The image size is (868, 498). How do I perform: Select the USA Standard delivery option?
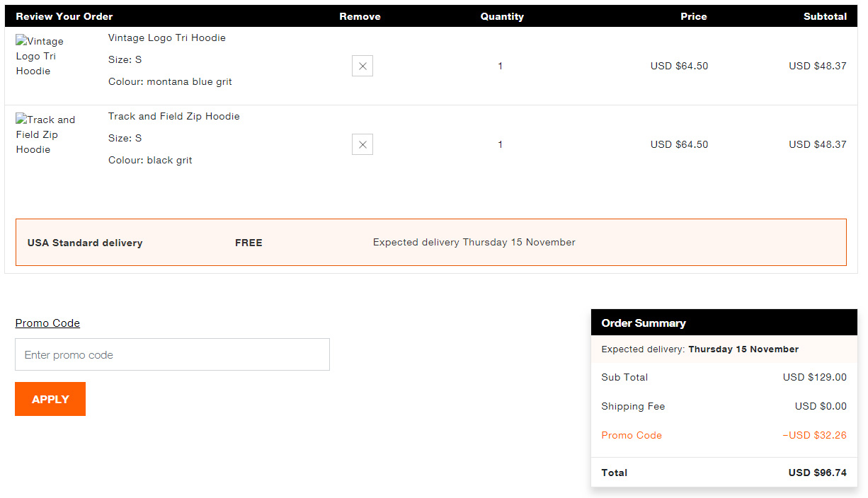pos(85,243)
